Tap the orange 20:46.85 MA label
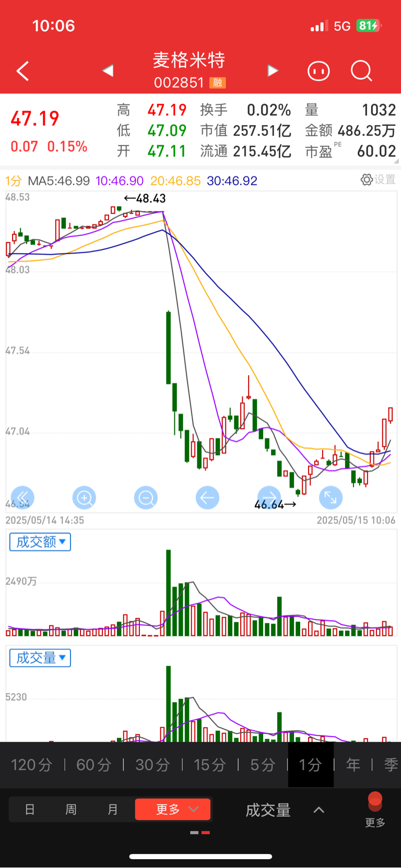Viewport: 401px width, 868px height. 175,181
